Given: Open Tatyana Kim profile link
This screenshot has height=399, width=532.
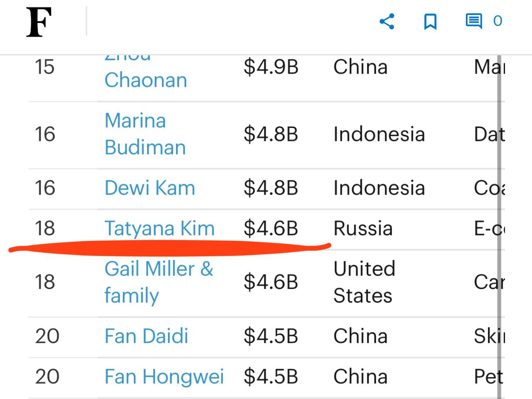Looking at the screenshot, I should point(160,228).
